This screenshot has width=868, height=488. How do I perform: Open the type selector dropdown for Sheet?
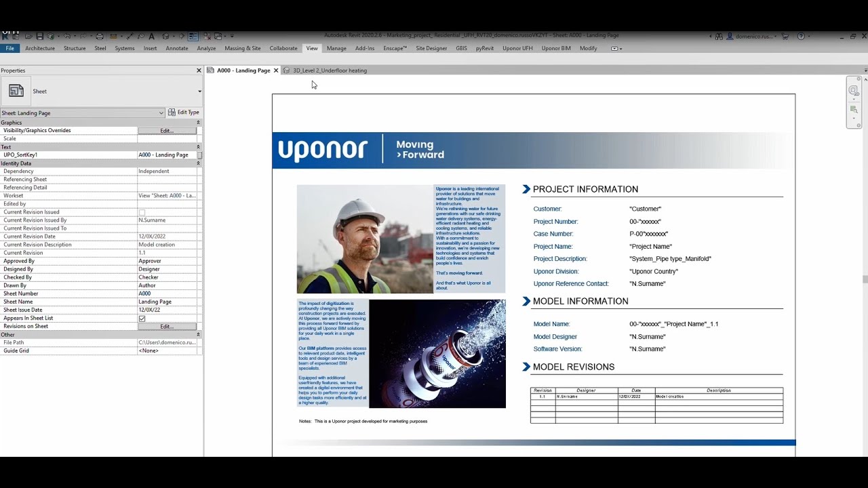click(x=199, y=91)
